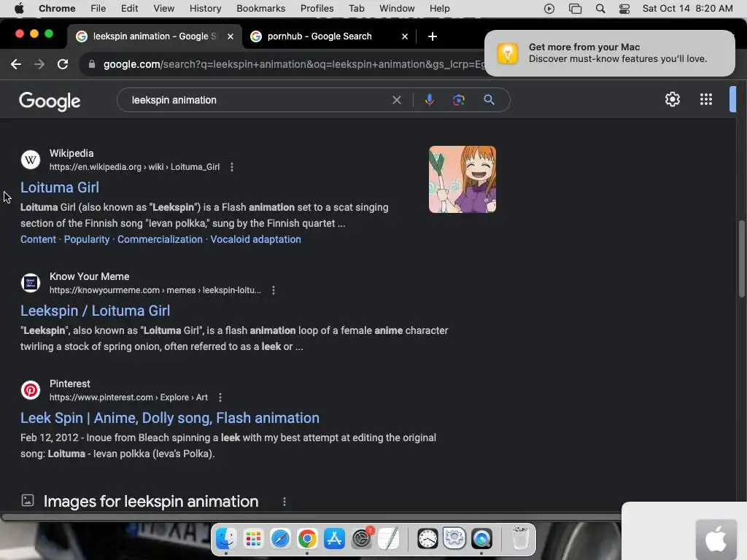Open Chrome from the Dock
747x560 pixels.
(x=307, y=539)
